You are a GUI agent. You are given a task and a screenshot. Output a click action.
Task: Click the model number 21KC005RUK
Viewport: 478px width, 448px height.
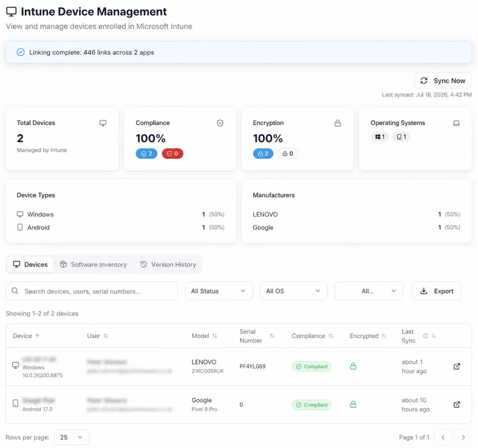click(x=208, y=371)
